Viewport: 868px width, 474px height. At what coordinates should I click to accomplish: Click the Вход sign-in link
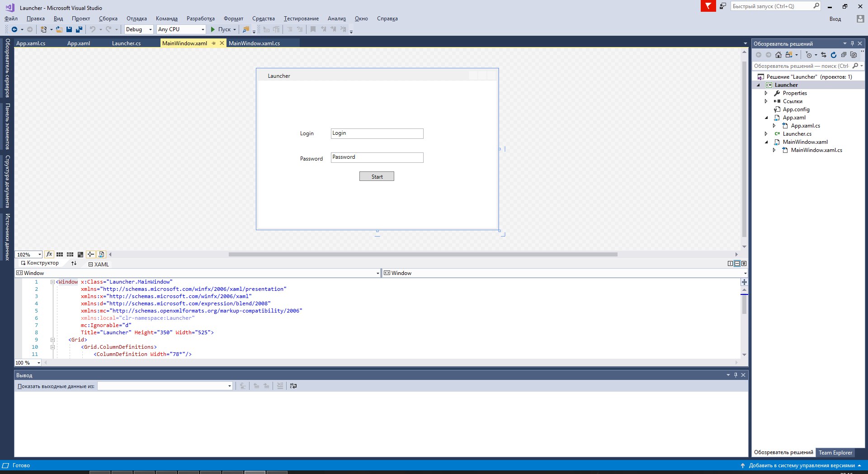coord(835,19)
